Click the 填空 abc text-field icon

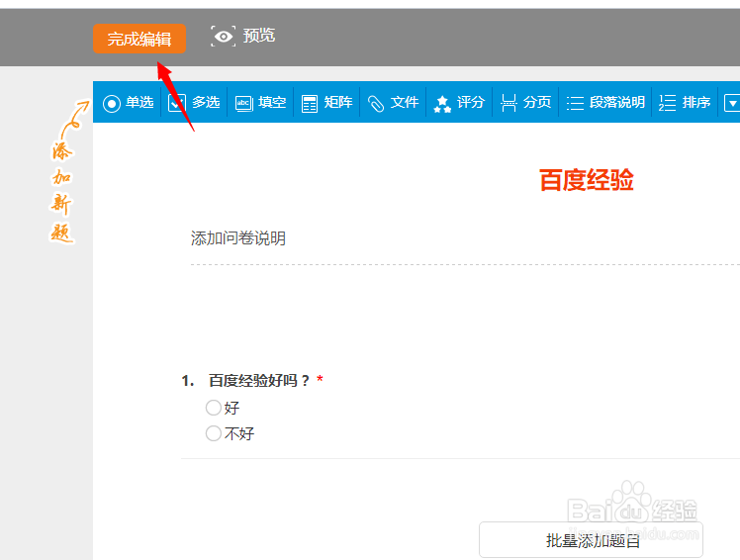click(244, 103)
